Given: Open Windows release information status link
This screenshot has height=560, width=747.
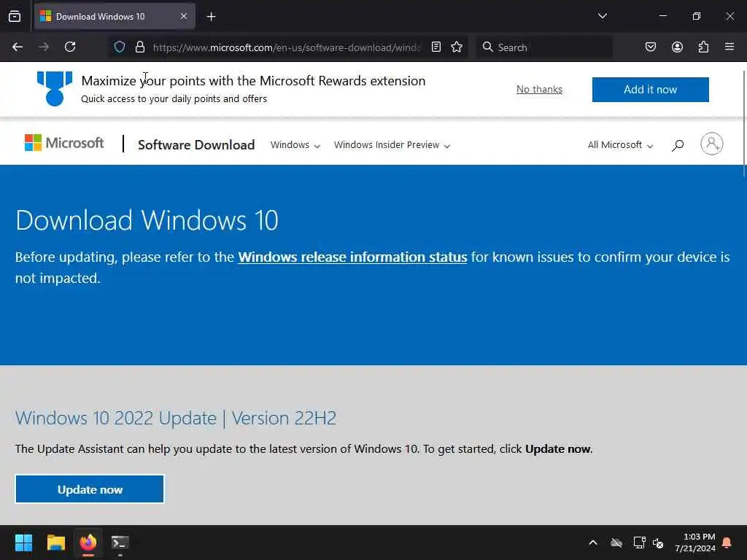Looking at the screenshot, I should click(x=352, y=257).
